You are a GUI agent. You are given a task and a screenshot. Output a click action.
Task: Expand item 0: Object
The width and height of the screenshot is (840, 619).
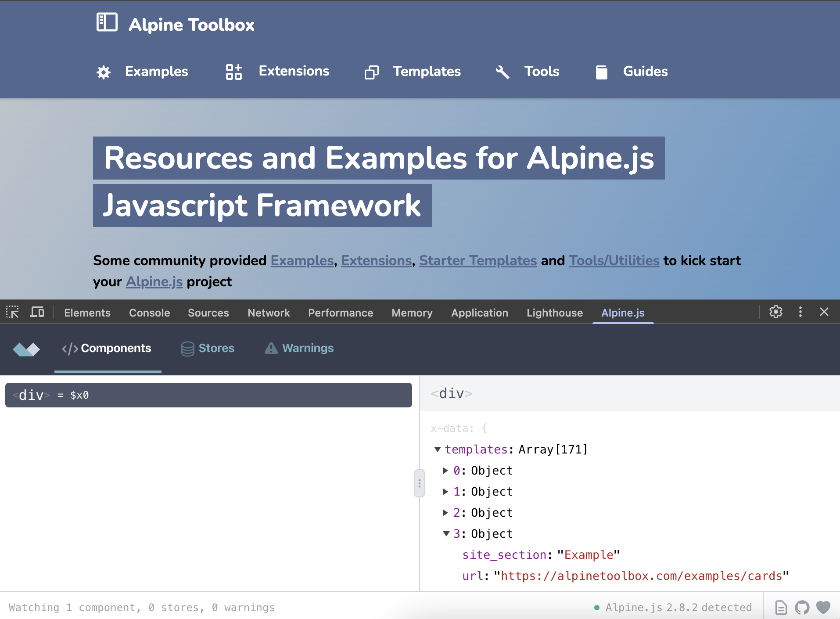click(x=445, y=471)
